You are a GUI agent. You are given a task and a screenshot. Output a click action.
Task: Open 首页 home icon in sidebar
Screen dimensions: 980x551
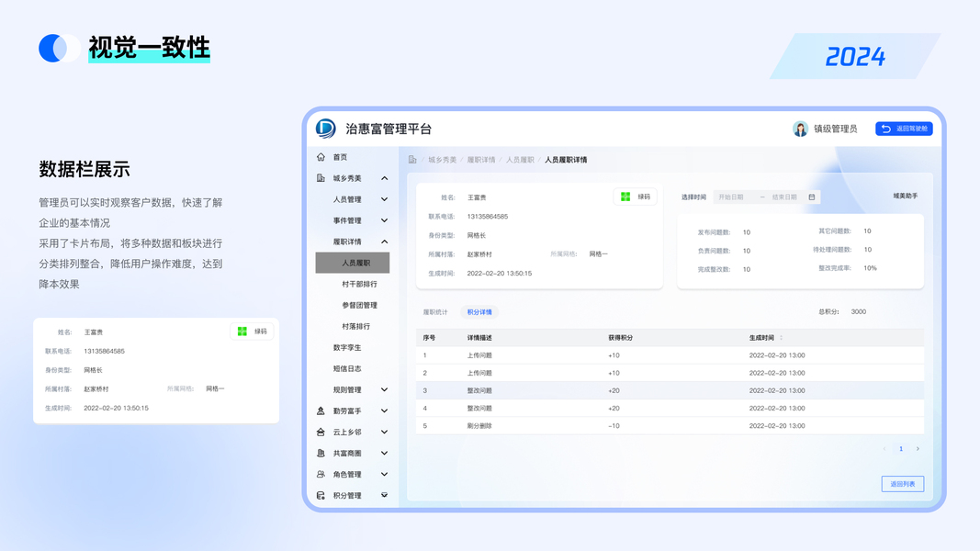pyautogui.click(x=321, y=157)
